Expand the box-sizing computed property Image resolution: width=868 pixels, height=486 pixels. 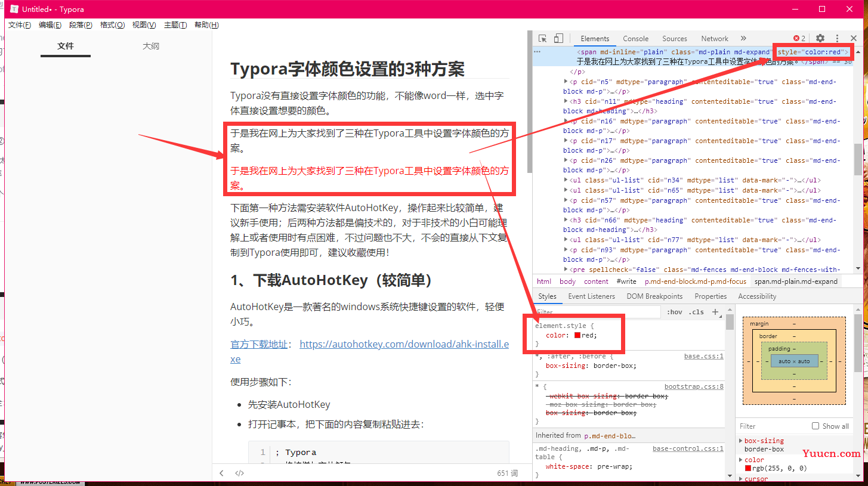(x=741, y=441)
